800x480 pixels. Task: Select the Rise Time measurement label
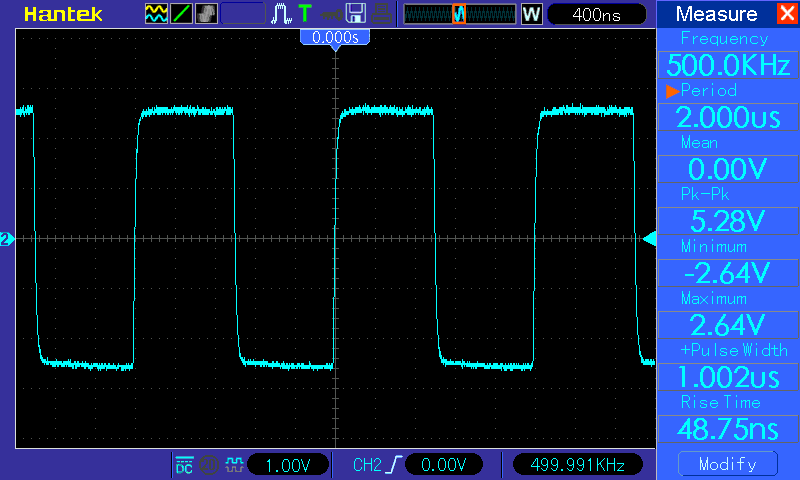click(721, 402)
